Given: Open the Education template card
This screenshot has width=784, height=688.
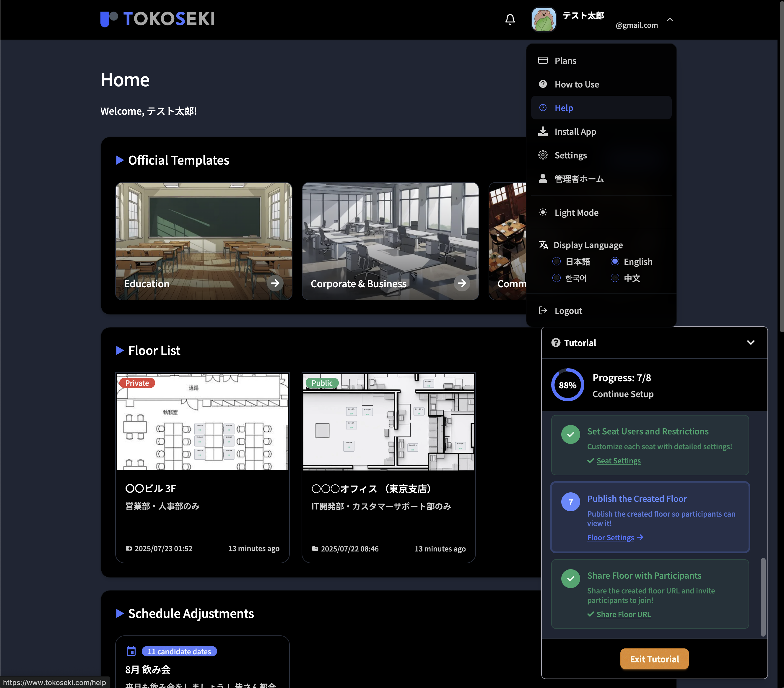Looking at the screenshot, I should [204, 241].
